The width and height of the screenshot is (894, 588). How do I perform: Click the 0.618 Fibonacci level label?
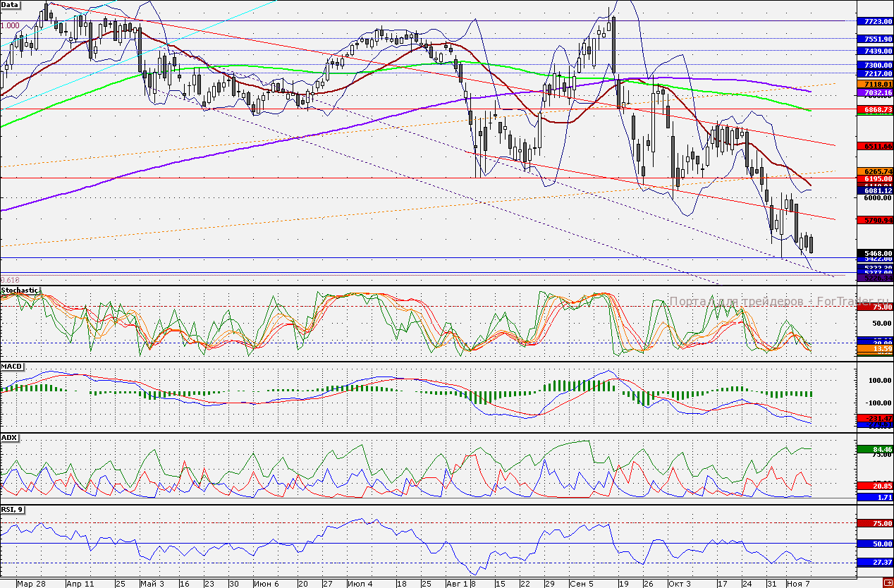(11, 280)
